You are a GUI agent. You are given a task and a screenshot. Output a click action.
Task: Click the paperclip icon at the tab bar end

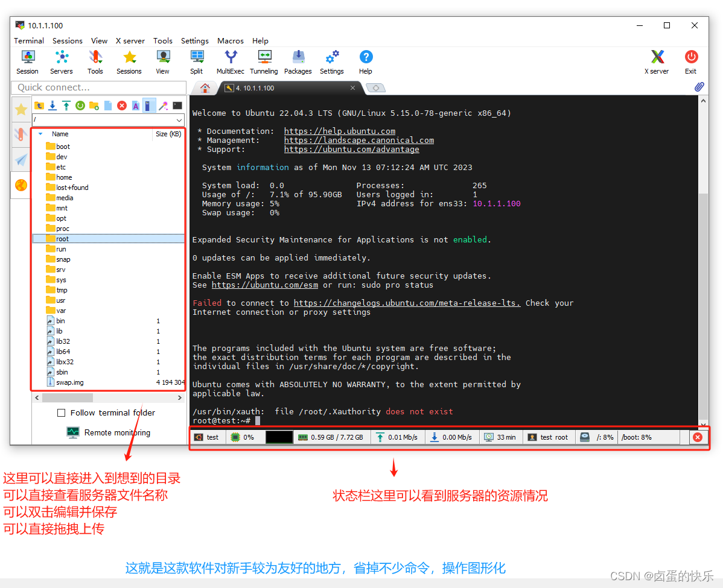[x=699, y=87]
